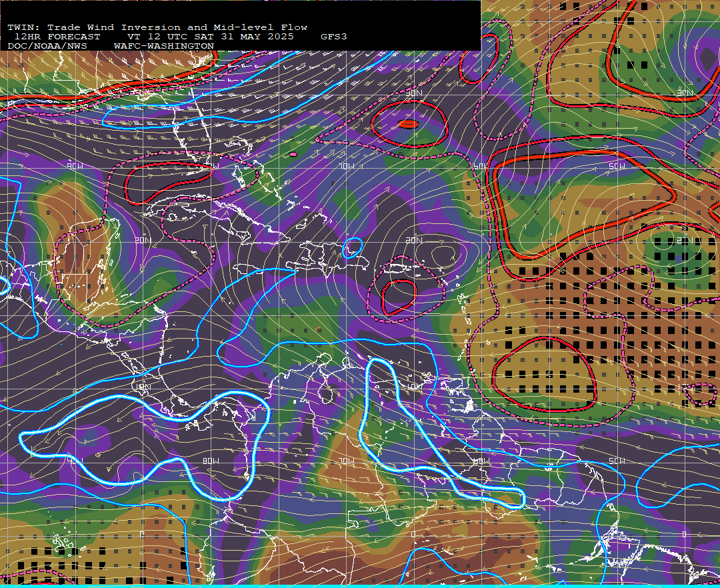This screenshot has width=720, height=588.
Task: Click the '70W' label north of Hispaniola
Action: pos(347,166)
